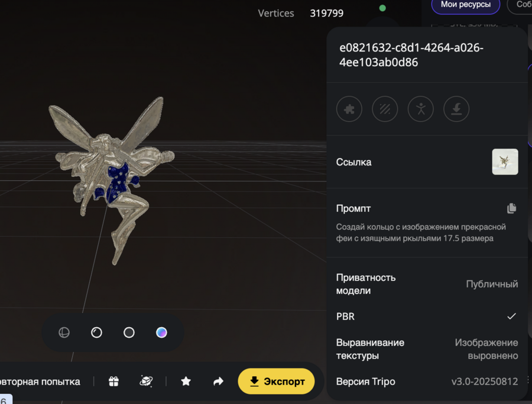
Task: Select the shaded circle view mode
Action: (97, 332)
